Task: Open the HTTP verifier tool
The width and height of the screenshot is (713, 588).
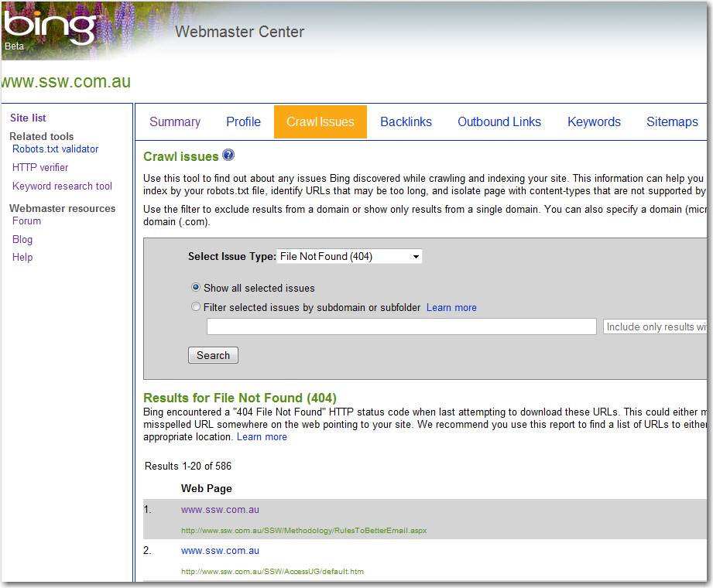Action: point(40,167)
